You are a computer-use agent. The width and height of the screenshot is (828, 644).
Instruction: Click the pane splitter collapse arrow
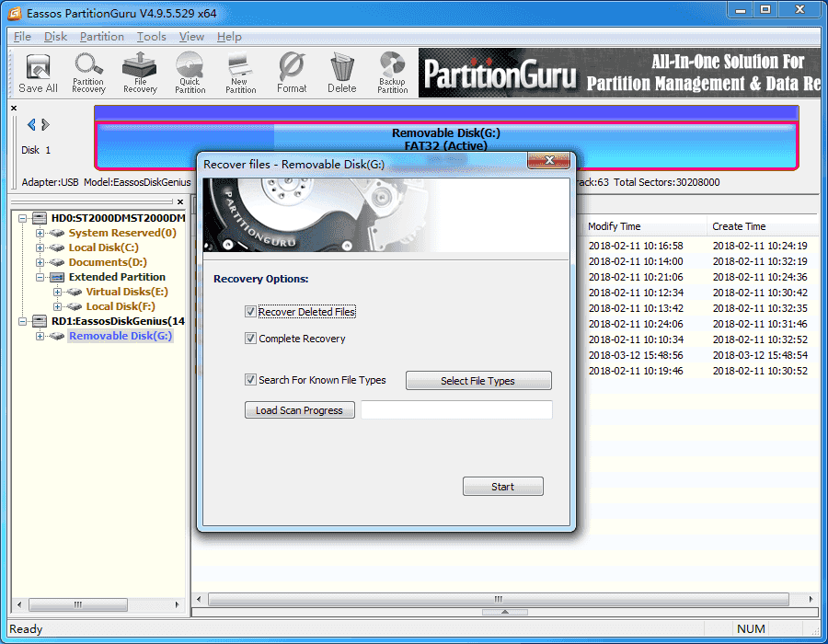(x=505, y=613)
